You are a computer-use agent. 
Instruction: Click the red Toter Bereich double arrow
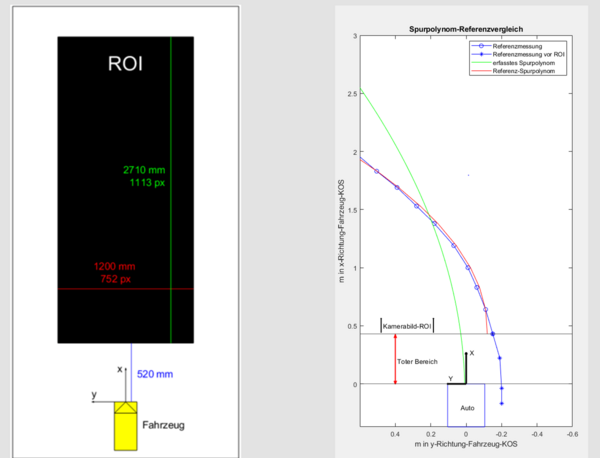tap(396, 359)
